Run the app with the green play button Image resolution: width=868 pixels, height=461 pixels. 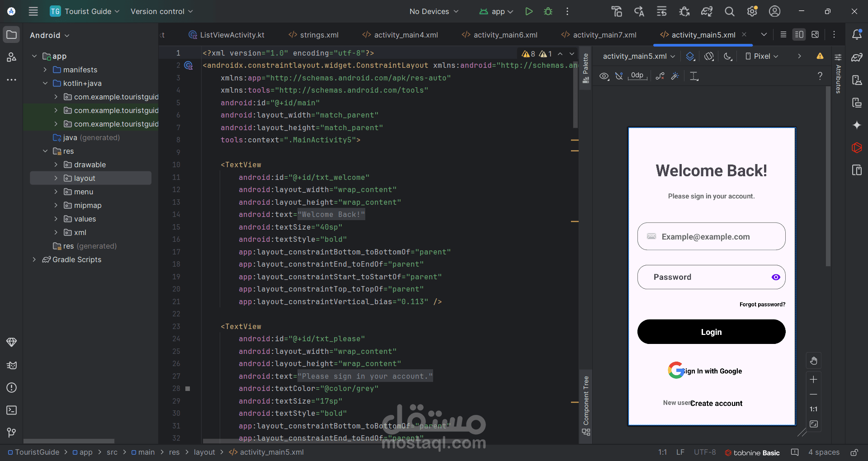528,11
